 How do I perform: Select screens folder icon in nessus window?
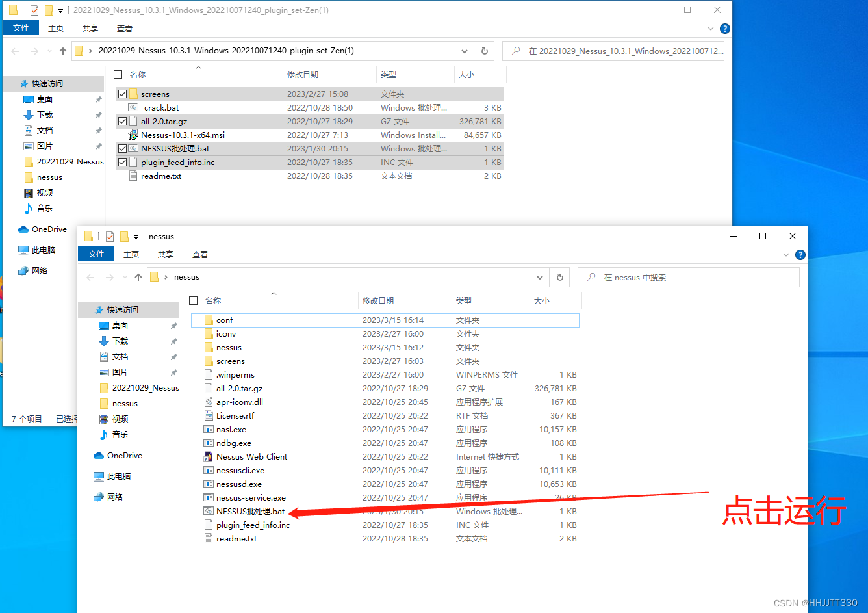(209, 361)
